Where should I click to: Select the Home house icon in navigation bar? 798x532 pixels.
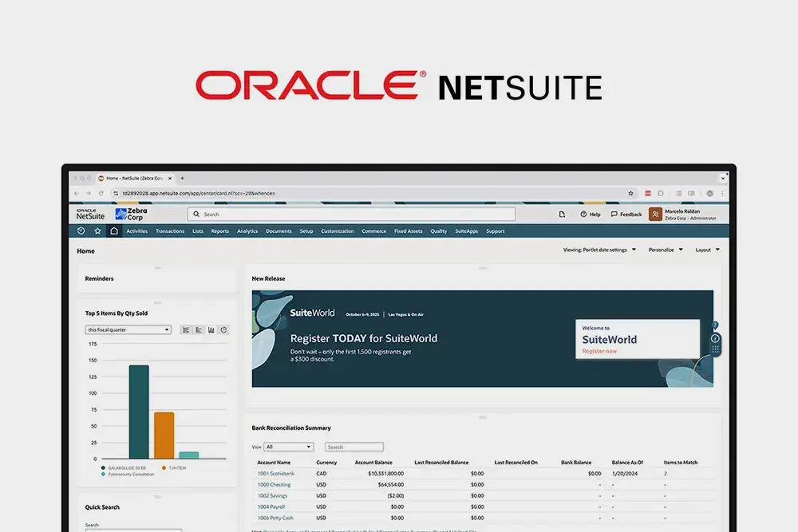114,231
